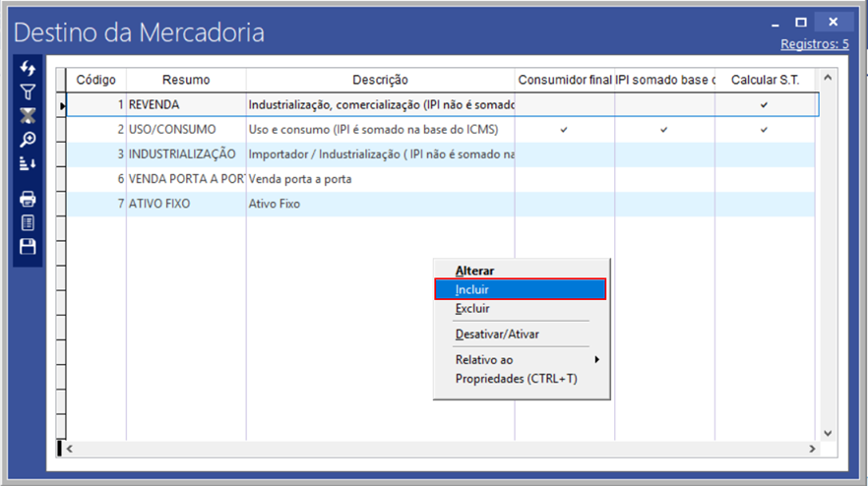Click the Descrição column header
This screenshot has height=486, width=868.
tap(380, 80)
